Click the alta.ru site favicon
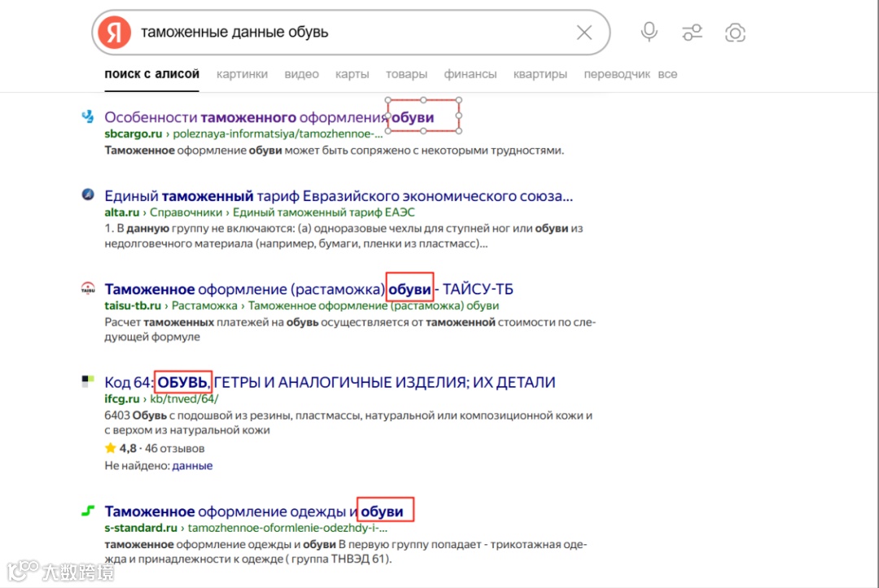This screenshot has height=588, width=879. pyautogui.click(x=88, y=194)
